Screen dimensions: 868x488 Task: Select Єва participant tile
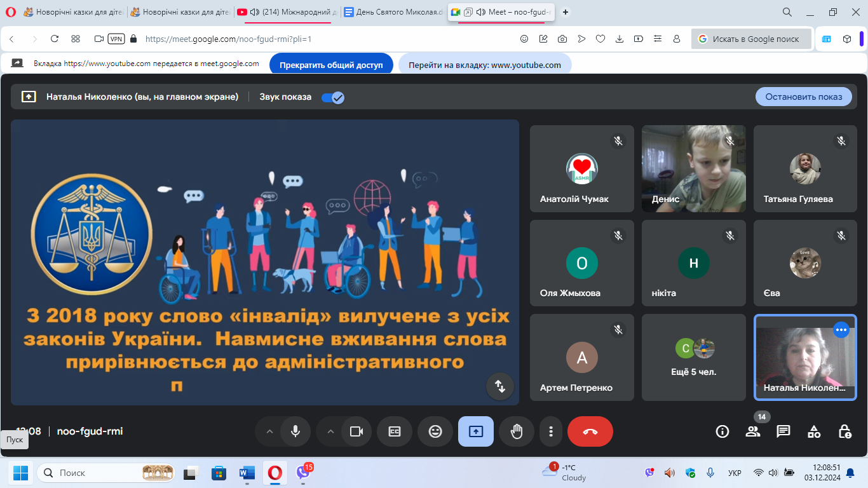806,263
